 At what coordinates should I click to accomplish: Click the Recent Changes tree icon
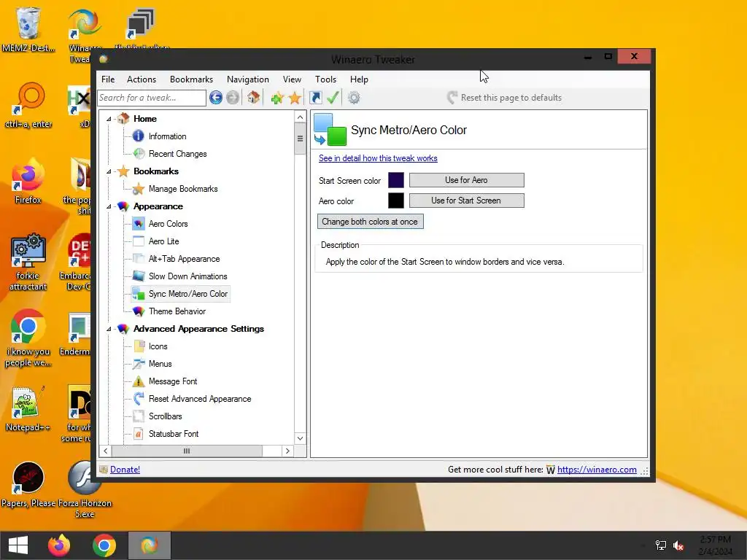pos(139,154)
